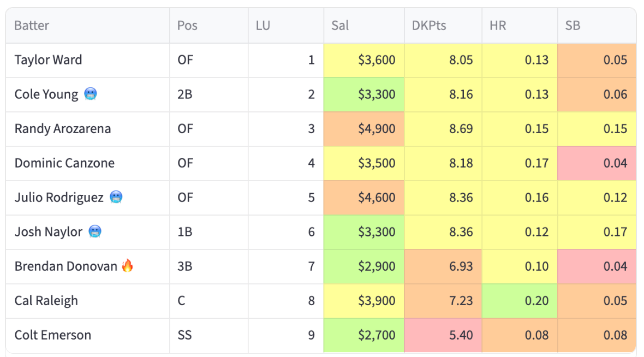Sort by the Sal column header
Screen dimensions: 644x357
coord(340,26)
